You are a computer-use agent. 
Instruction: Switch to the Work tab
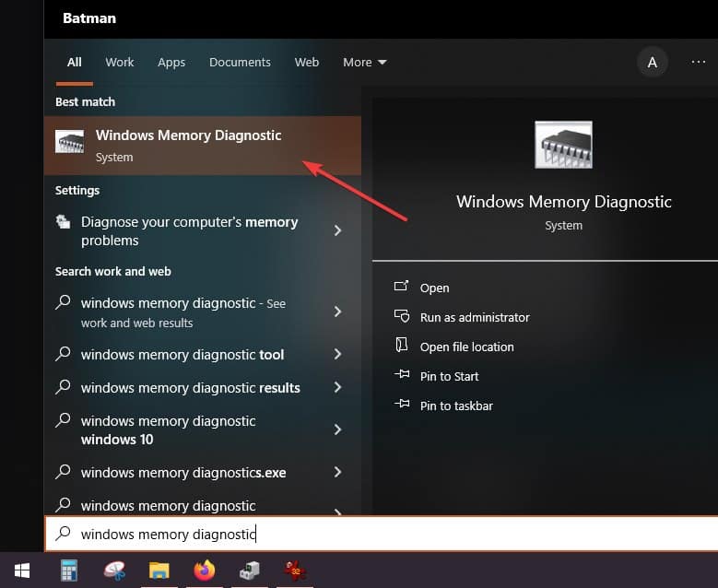pos(120,63)
